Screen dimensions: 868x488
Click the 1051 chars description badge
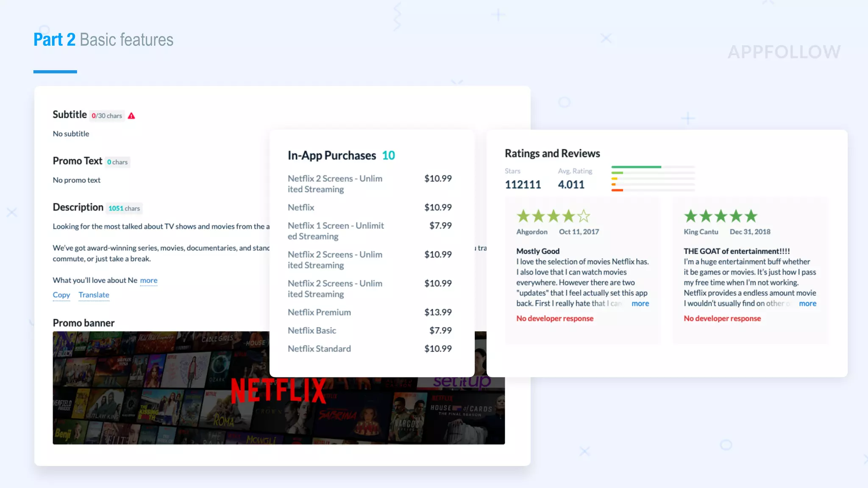[124, 208]
